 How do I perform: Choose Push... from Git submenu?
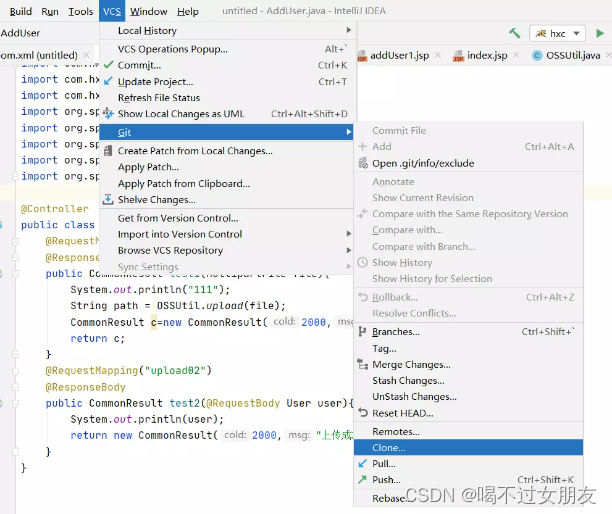(x=468, y=479)
